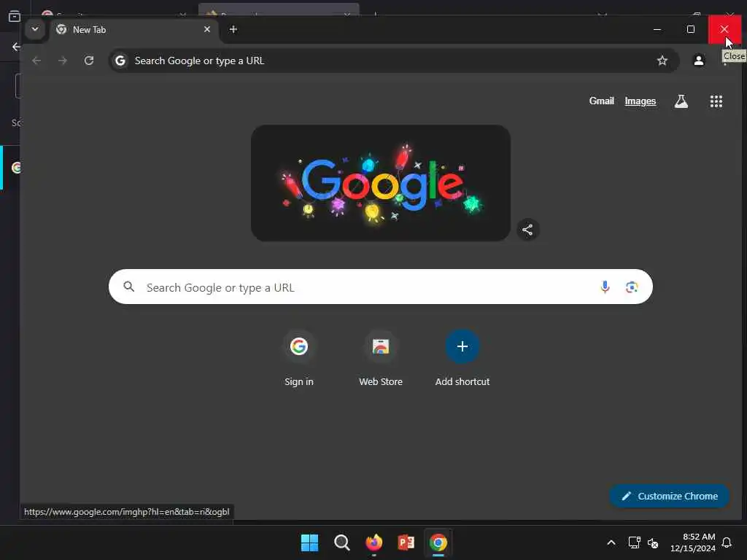Click the network tray icon
The image size is (747, 560).
click(x=634, y=542)
